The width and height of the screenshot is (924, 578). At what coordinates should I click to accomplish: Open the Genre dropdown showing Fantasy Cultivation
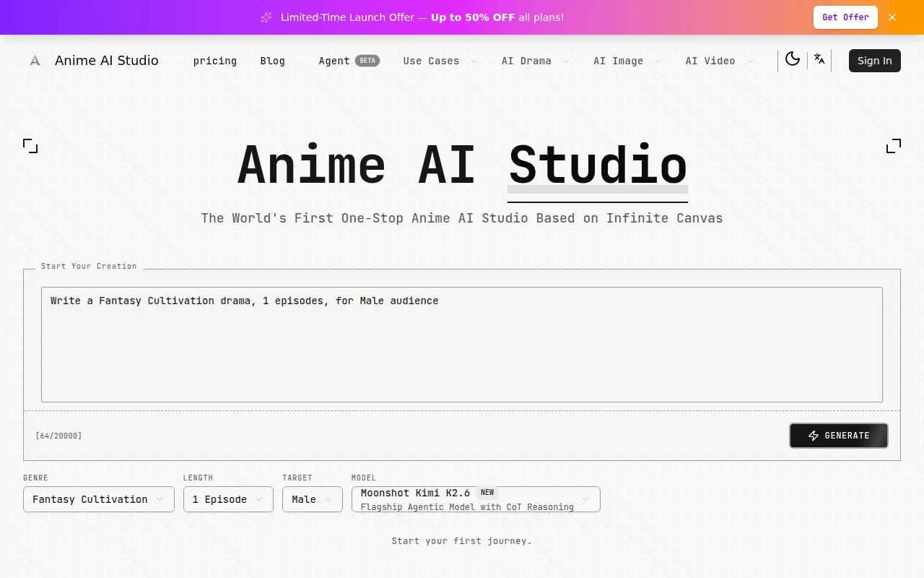[x=99, y=499]
